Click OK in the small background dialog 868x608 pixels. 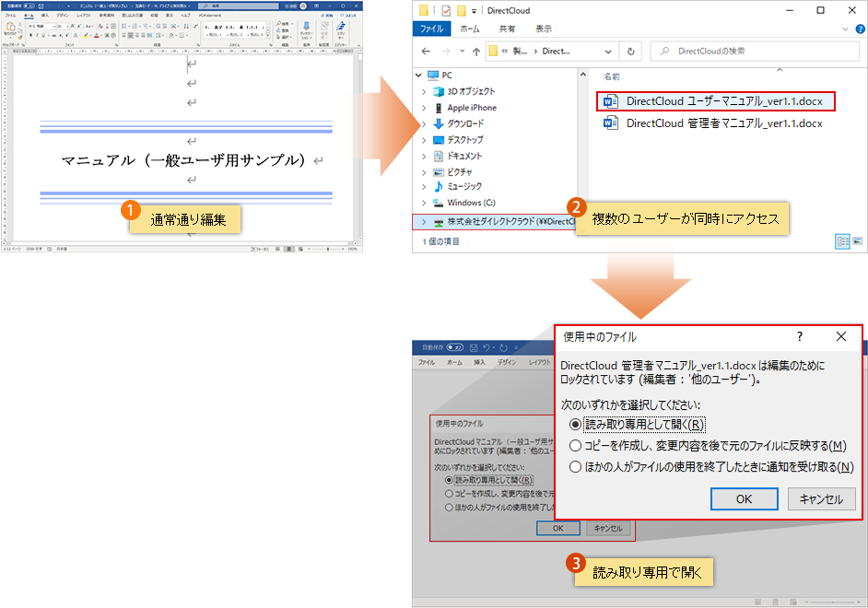point(558,529)
